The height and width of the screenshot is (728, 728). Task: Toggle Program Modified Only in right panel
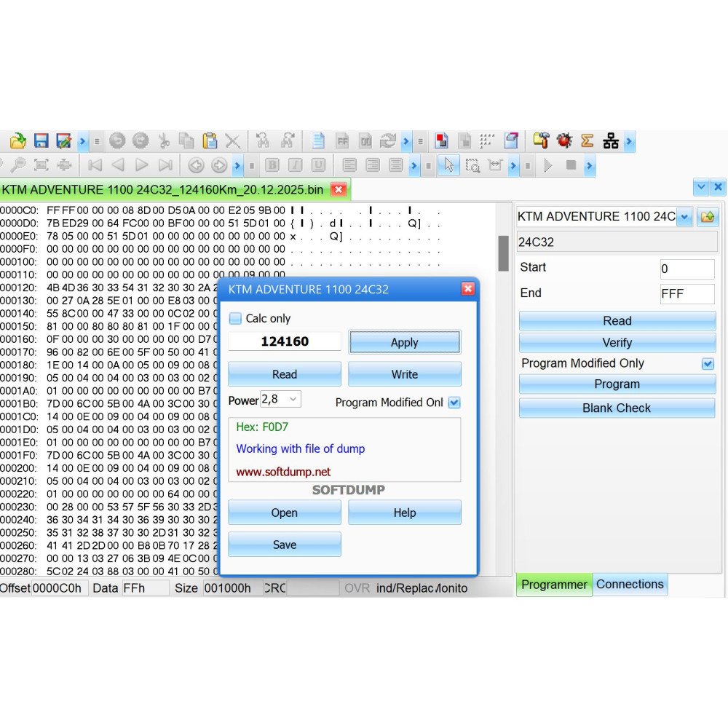coord(708,363)
